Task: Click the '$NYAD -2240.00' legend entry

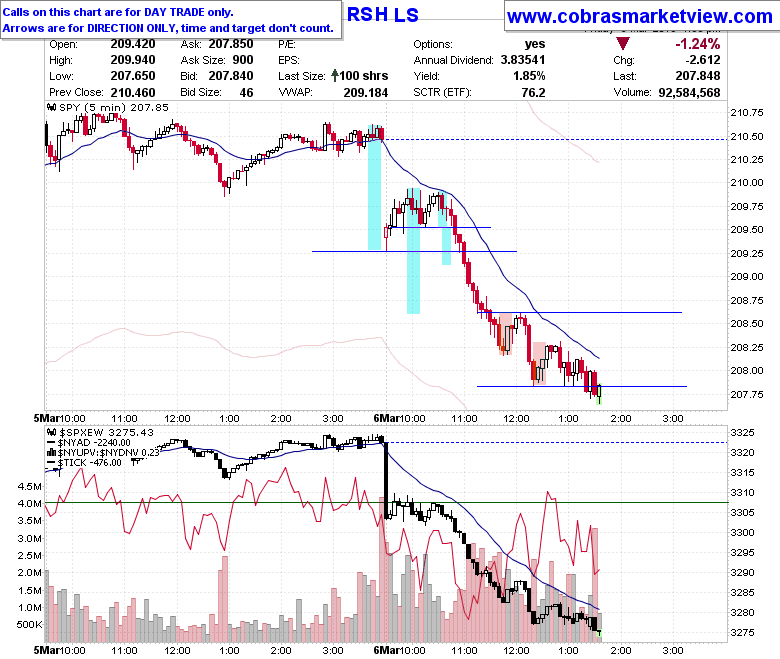Action: tap(94, 443)
